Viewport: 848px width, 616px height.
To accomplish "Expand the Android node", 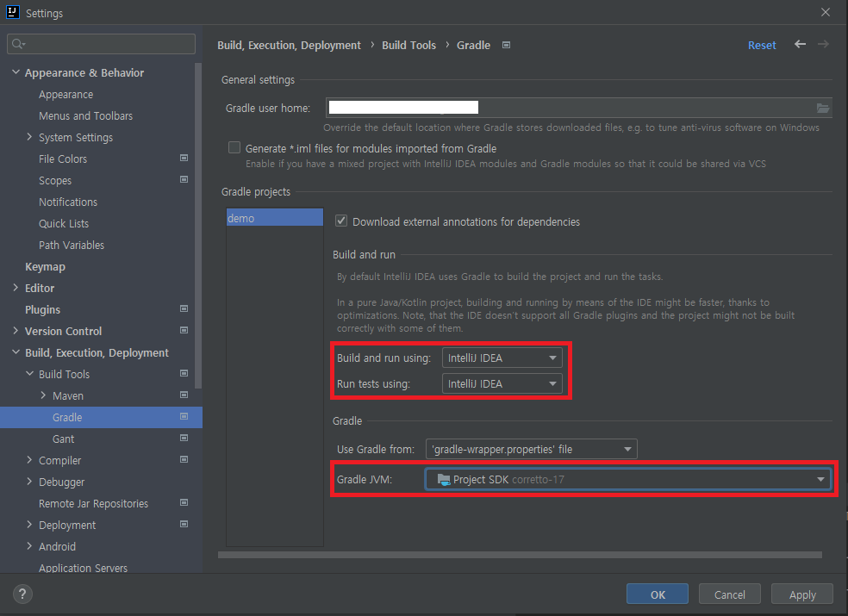I will (x=30, y=546).
